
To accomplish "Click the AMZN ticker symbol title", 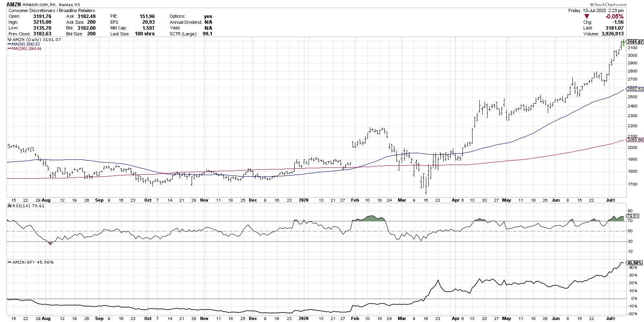I will click(x=14, y=4).
